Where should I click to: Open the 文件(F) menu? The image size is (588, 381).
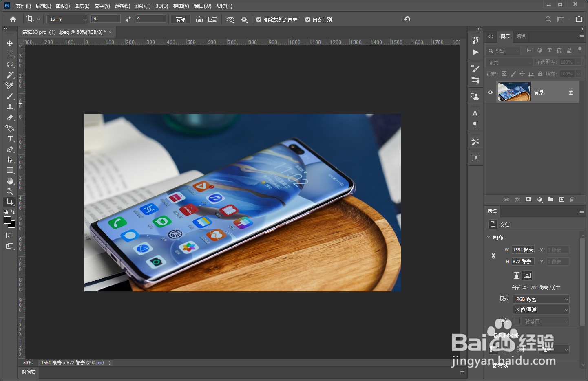tap(23, 6)
